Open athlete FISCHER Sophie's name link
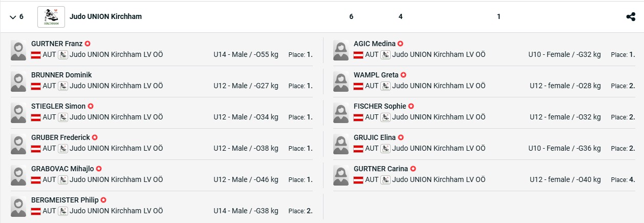Image resolution: width=644 pixels, height=223 pixels. 380,106
